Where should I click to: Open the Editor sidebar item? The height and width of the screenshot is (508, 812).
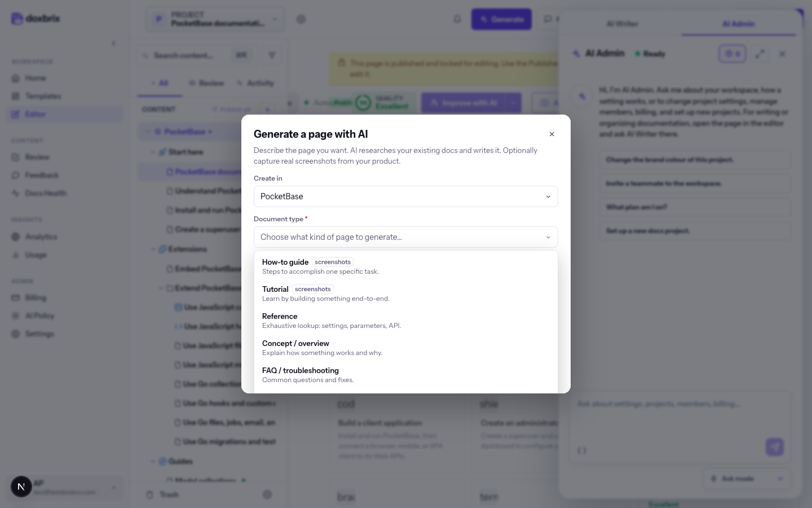coord(65,114)
